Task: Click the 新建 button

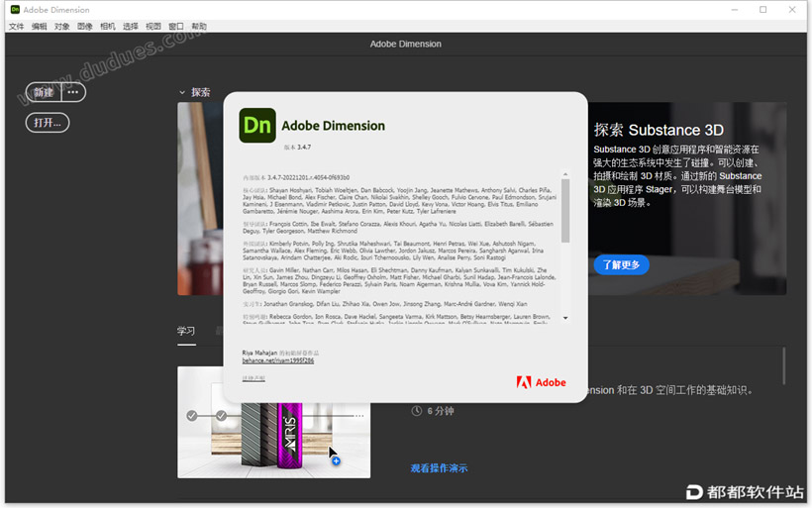Action: [x=44, y=92]
